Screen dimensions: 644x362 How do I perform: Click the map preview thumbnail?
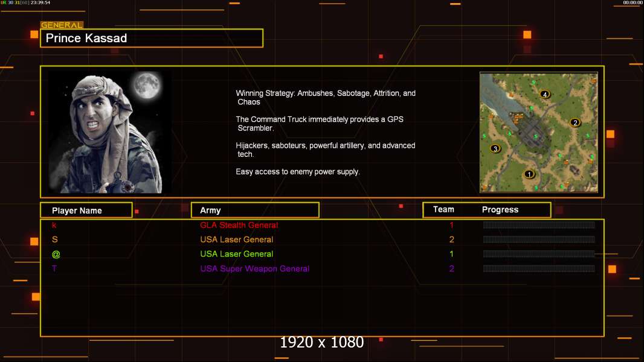tap(539, 132)
